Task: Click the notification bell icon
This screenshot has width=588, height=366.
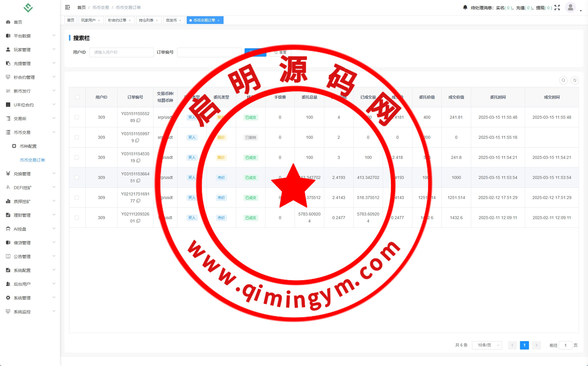Action: pyautogui.click(x=465, y=7)
